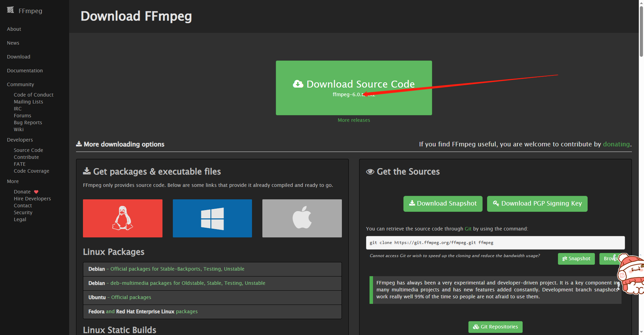The height and width of the screenshot is (335, 644).
Task: Click the cloud icon on Download Source Code
Action: pyautogui.click(x=297, y=84)
